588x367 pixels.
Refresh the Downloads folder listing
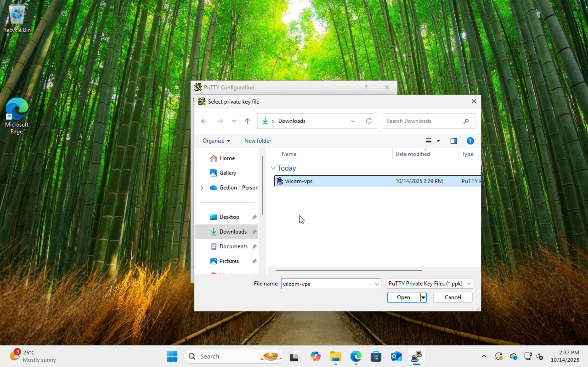[x=369, y=121]
